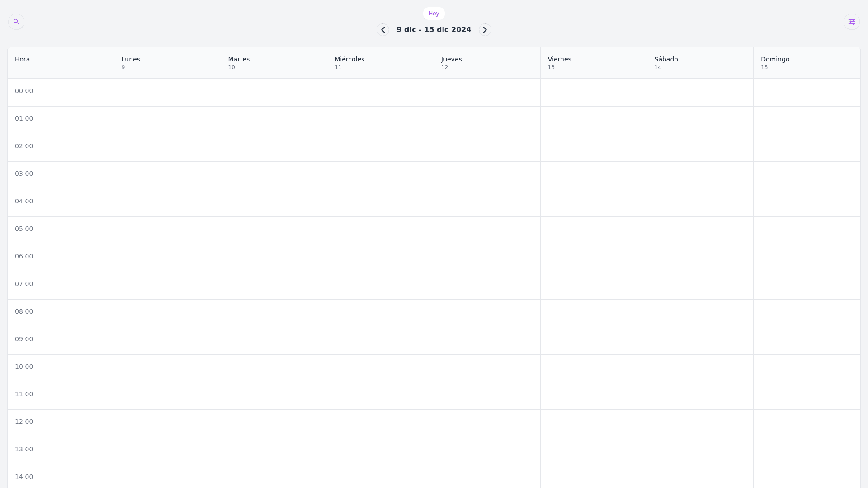Click the Hoy button
Screen dimensions: 868x488
434,14
